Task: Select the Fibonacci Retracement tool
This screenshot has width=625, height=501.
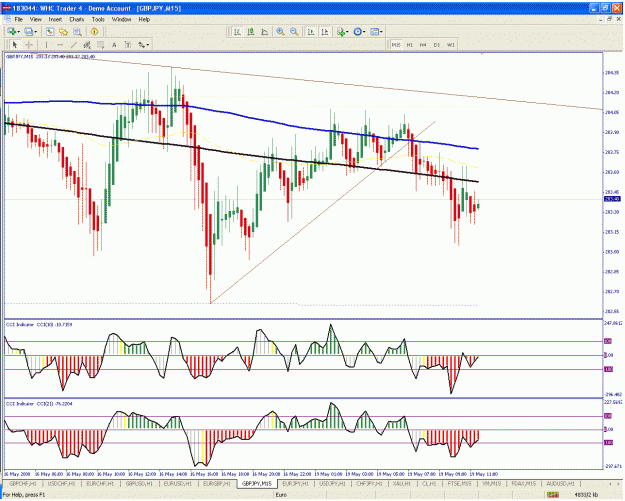Action: click(100, 45)
